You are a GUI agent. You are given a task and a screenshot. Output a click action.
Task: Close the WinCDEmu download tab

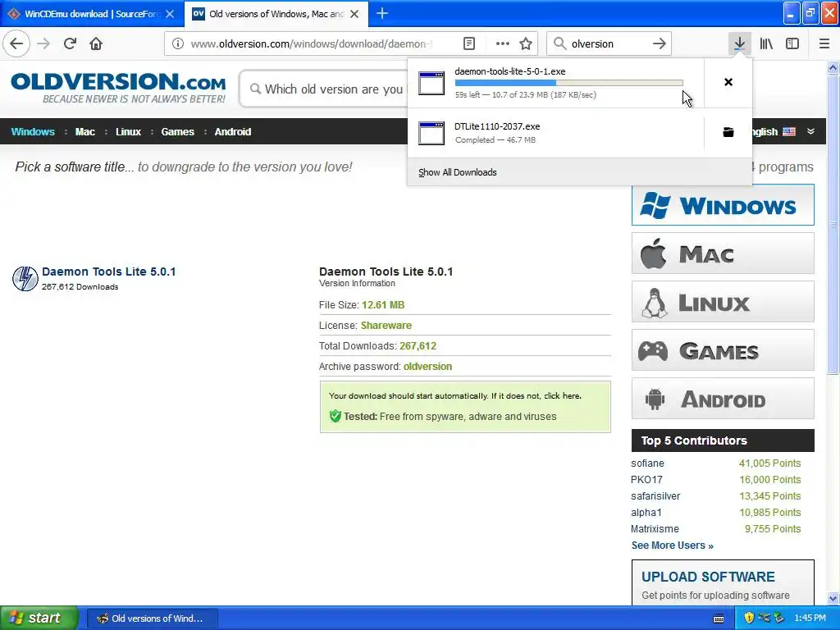point(170,14)
